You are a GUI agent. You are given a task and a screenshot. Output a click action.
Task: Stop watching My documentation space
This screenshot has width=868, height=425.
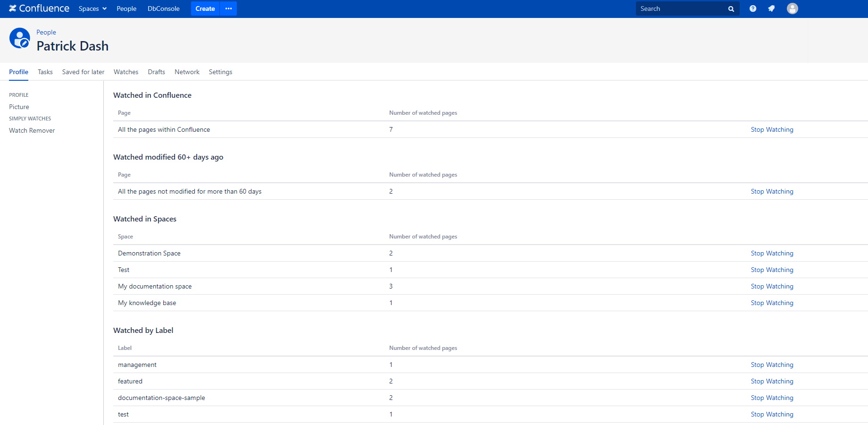coord(772,286)
